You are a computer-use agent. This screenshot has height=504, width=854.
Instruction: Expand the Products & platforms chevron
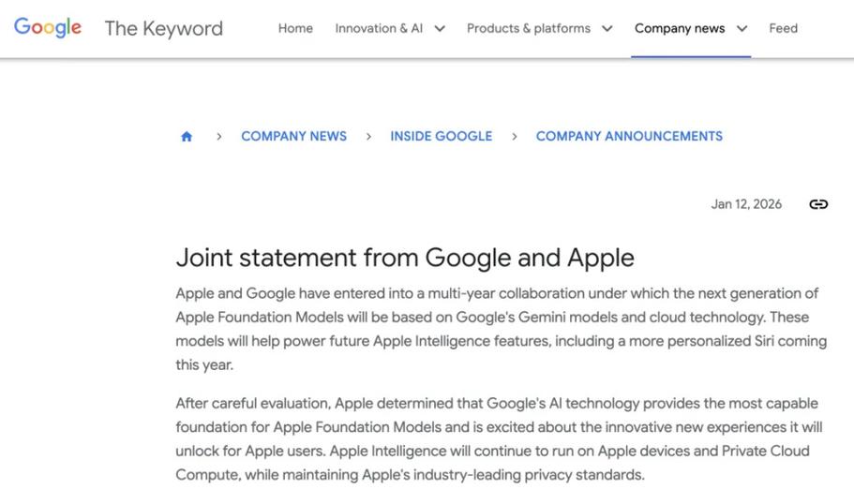607,29
